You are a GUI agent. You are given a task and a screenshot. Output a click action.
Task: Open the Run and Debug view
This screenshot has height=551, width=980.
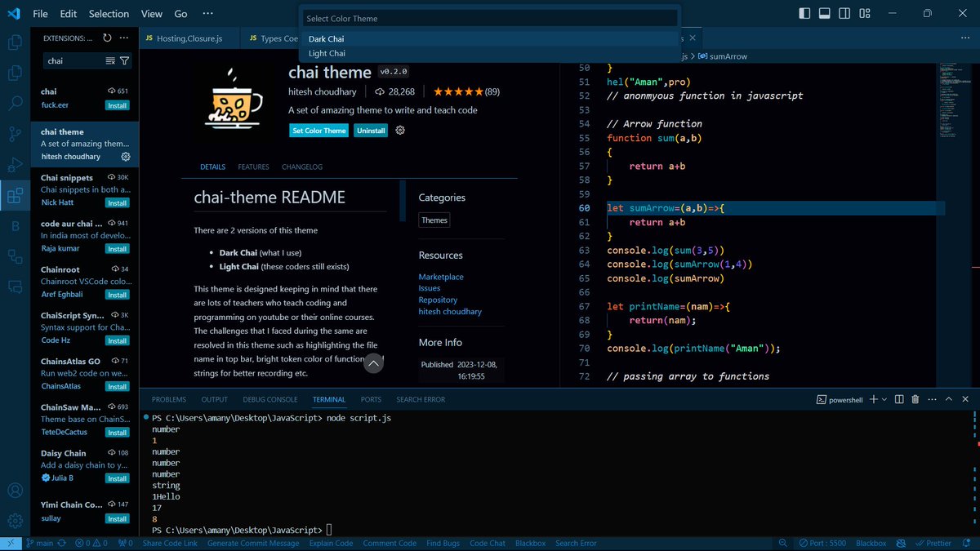tap(15, 165)
